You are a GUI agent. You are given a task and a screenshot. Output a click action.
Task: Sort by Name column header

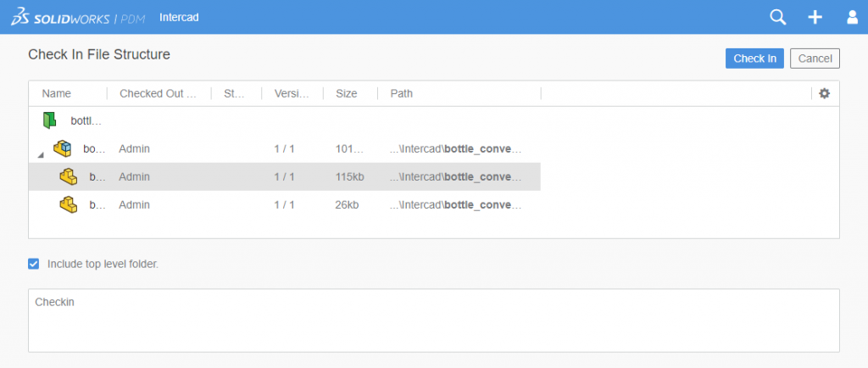tap(57, 93)
